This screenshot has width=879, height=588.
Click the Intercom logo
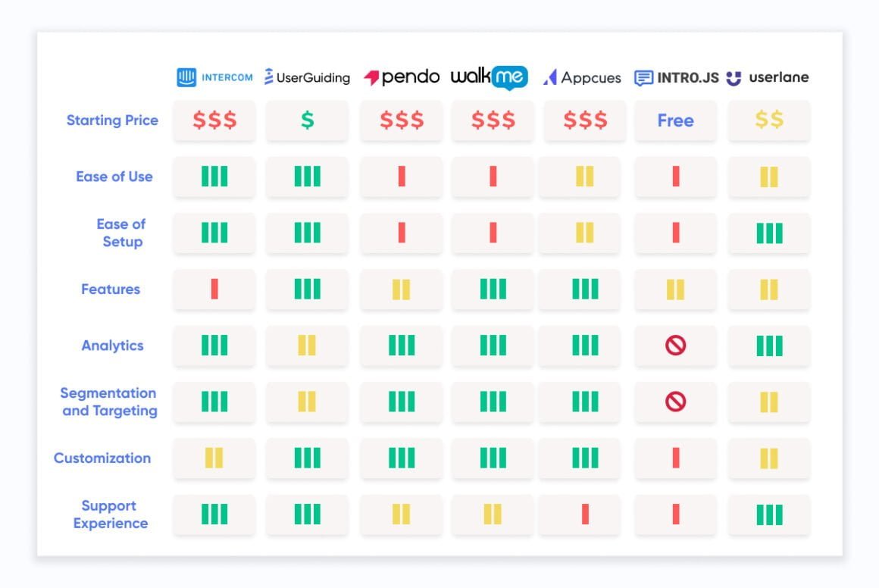tap(214, 77)
